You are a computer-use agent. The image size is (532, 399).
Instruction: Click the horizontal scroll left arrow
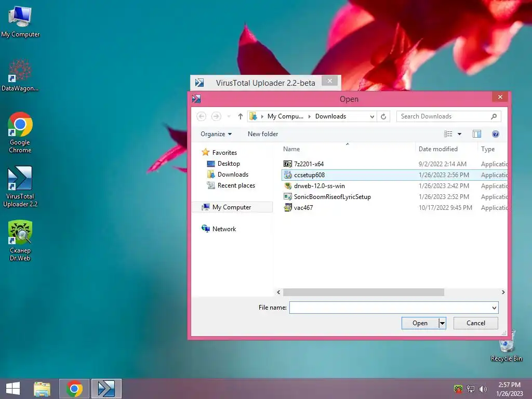tap(278, 292)
